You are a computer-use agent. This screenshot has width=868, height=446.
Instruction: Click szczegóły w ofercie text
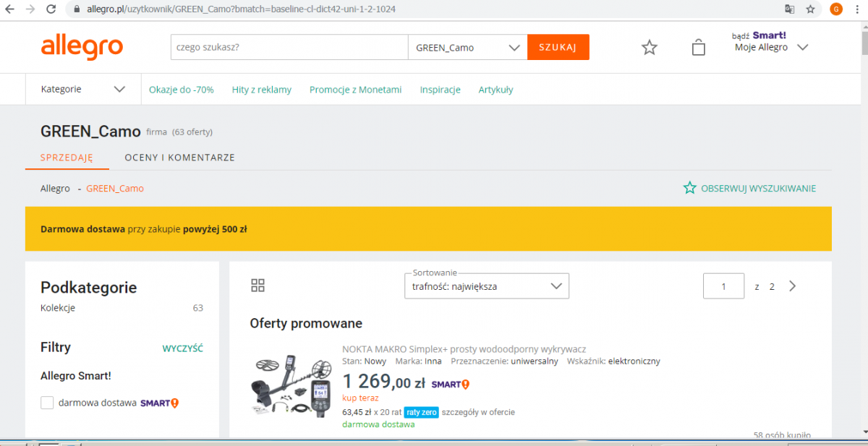pos(478,412)
